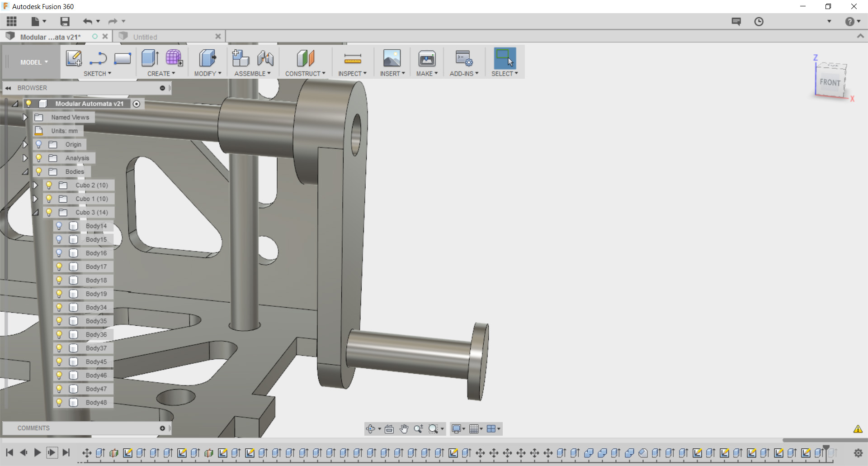Collapse the Bodies folder
Image resolution: width=868 pixels, height=466 pixels.
coord(25,171)
